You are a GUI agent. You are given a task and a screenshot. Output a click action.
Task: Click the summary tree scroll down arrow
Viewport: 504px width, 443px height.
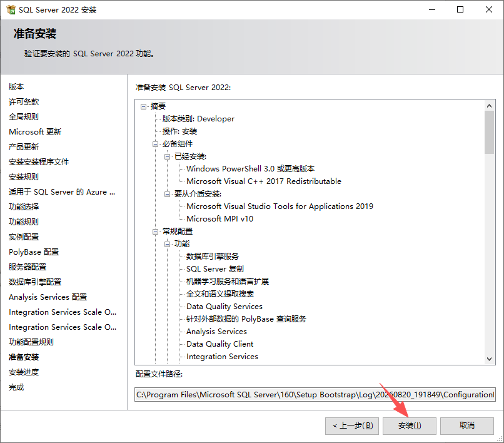[489, 359]
